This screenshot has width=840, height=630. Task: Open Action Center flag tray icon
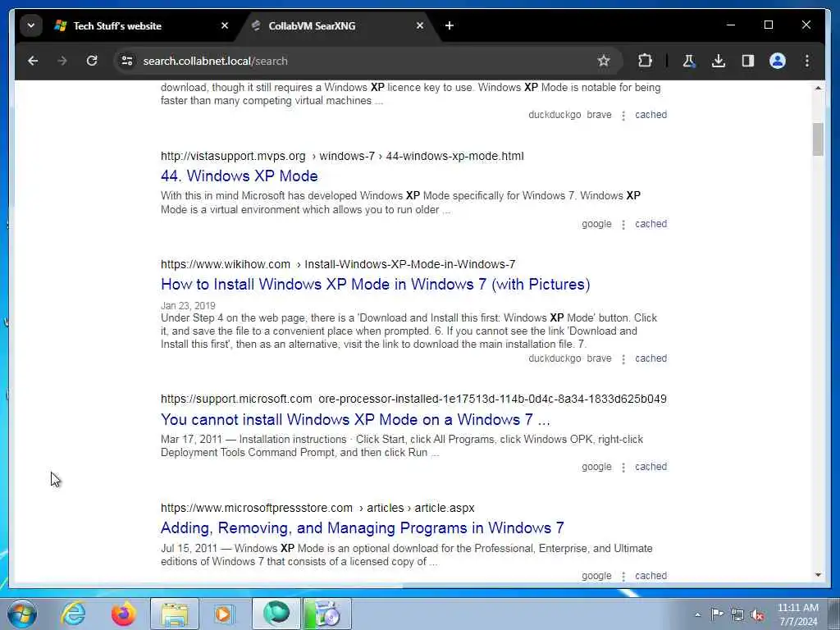point(717,614)
